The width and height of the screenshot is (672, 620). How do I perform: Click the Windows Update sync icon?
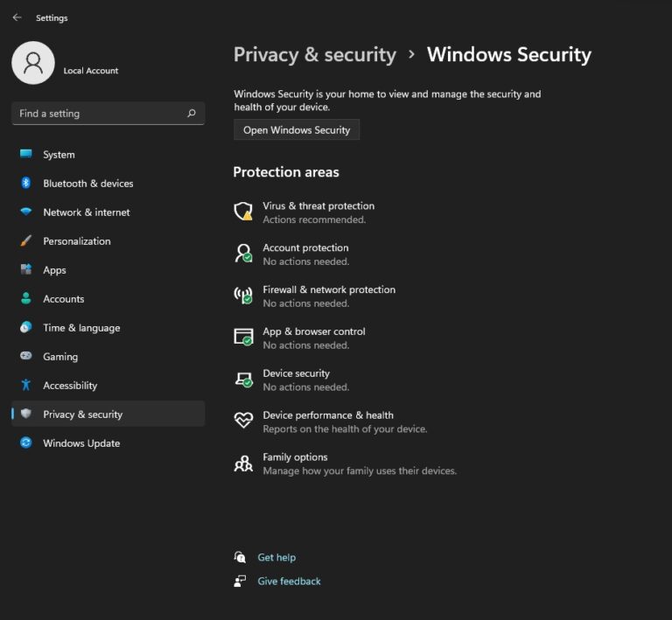(26, 442)
